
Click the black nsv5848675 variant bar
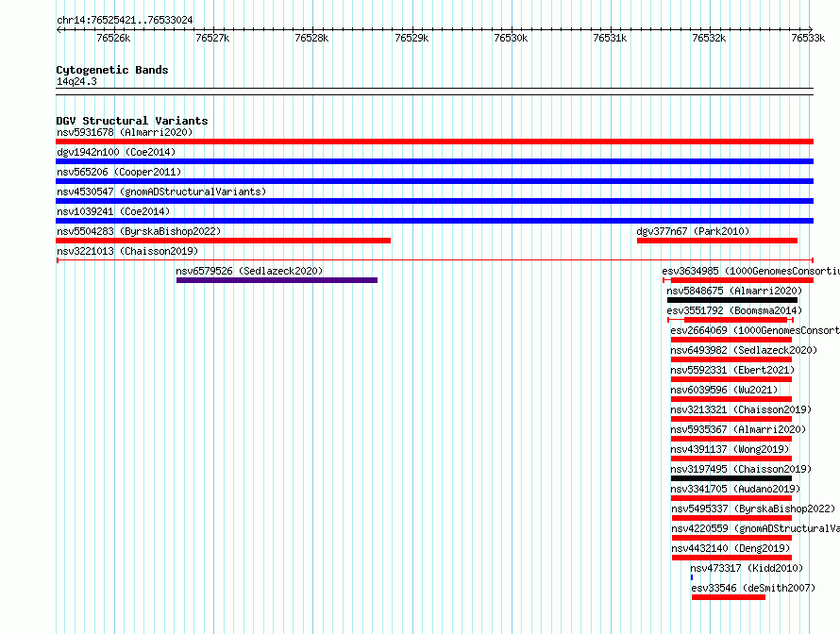pos(732,300)
